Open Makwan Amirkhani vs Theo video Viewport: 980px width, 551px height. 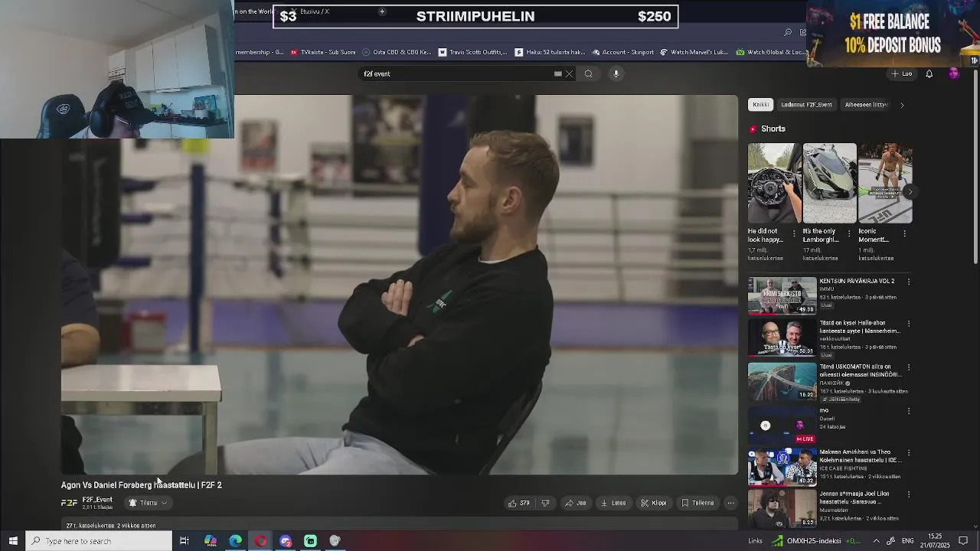pyautogui.click(x=782, y=467)
